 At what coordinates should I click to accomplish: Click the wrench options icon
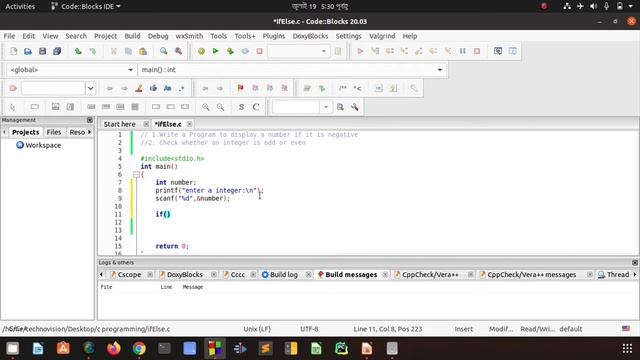point(355,107)
